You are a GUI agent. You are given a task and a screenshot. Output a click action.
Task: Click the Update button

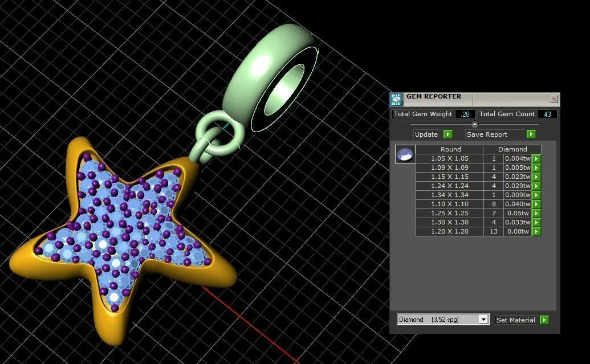coord(428,134)
